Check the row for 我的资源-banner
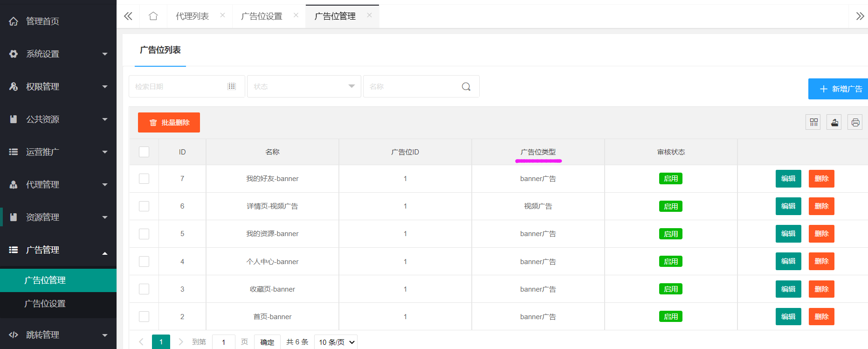Viewport: 868px width, 349px height. [144, 234]
